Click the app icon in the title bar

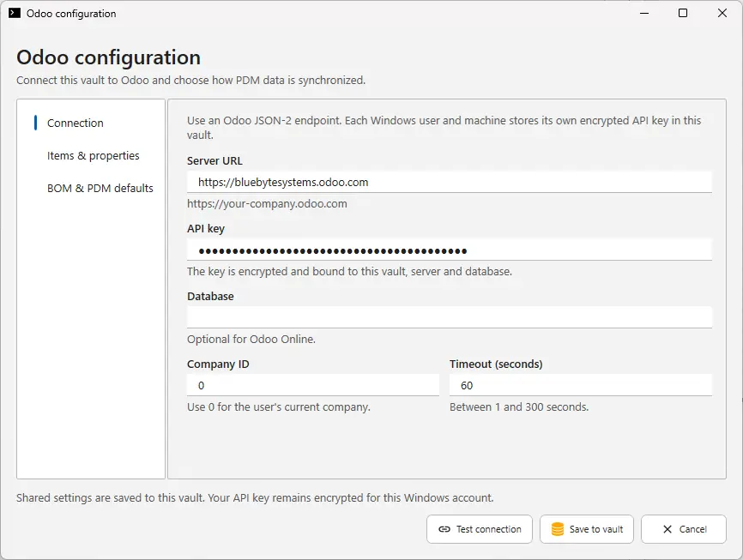click(15, 13)
